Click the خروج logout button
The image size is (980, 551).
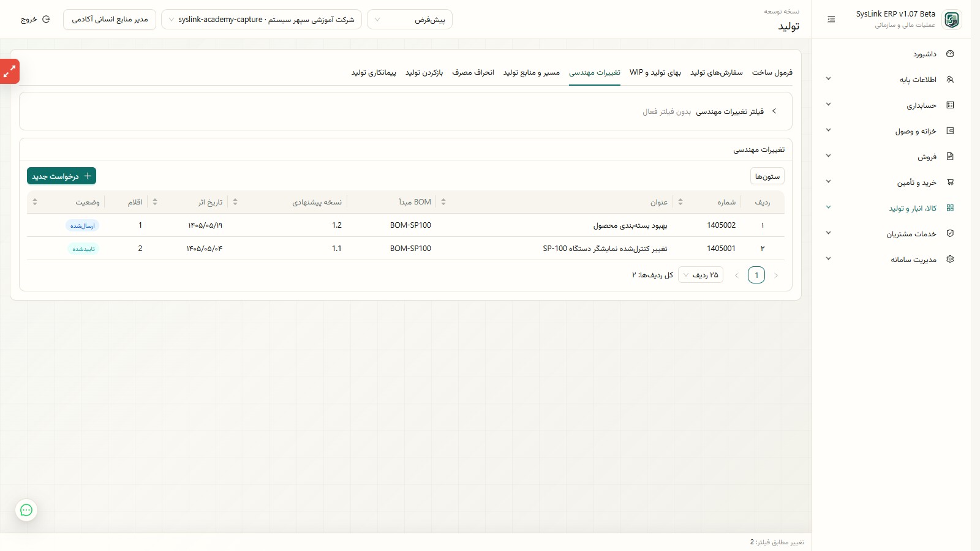35,20
